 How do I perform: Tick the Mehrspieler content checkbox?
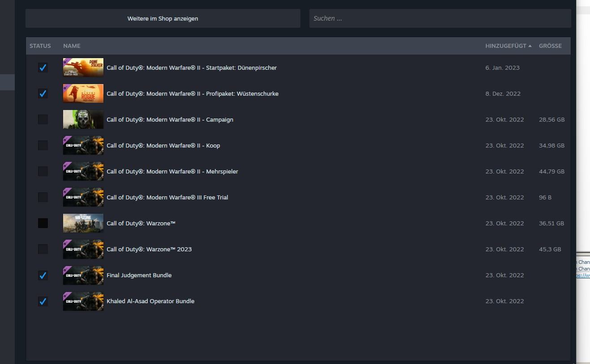[43, 171]
